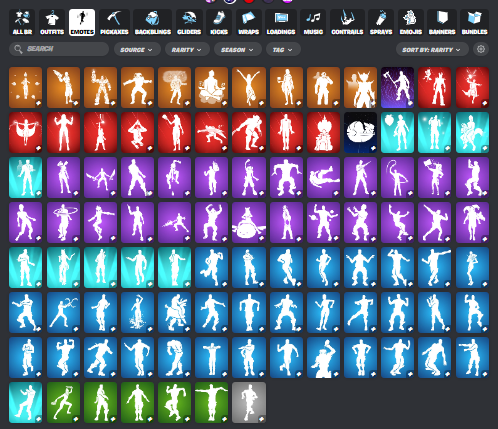This screenshot has height=429, width=498.
Task: Open the Kicks category
Action: click(219, 23)
